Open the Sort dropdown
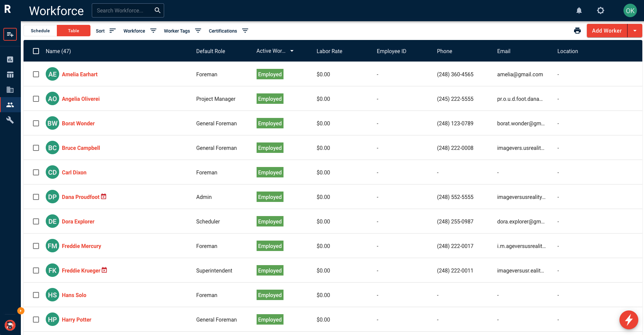The height and width of the screenshot is (335, 644). click(x=106, y=31)
